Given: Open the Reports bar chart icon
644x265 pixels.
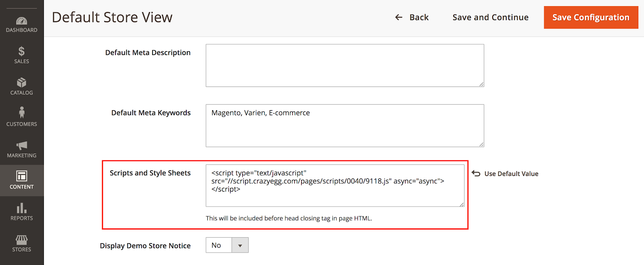Looking at the screenshot, I should tap(22, 208).
